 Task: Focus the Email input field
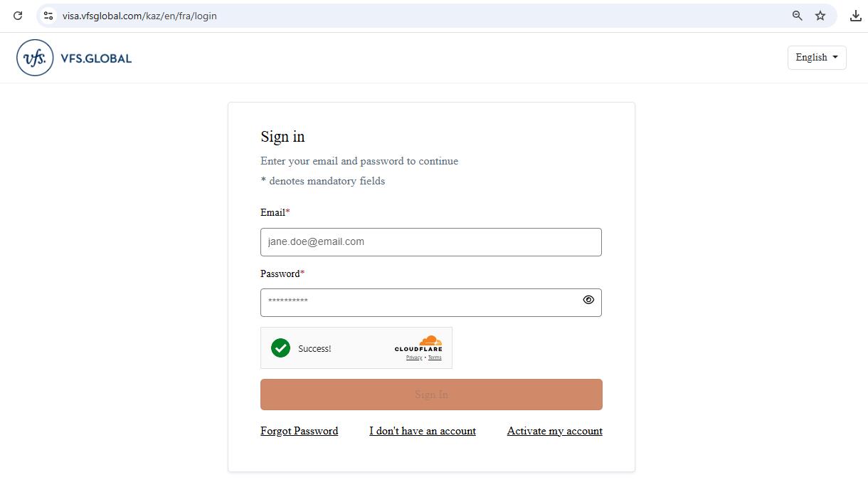pos(430,242)
